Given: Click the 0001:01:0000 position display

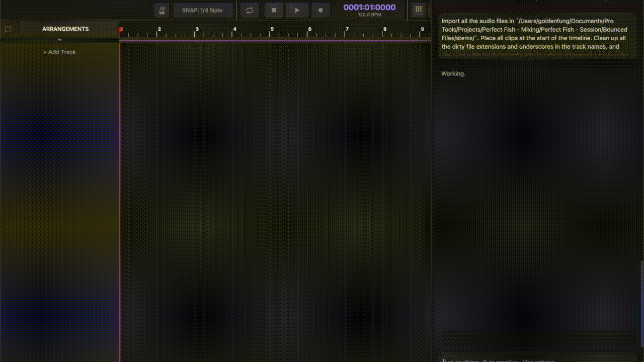Looking at the screenshot, I should pyautogui.click(x=369, y=8).
